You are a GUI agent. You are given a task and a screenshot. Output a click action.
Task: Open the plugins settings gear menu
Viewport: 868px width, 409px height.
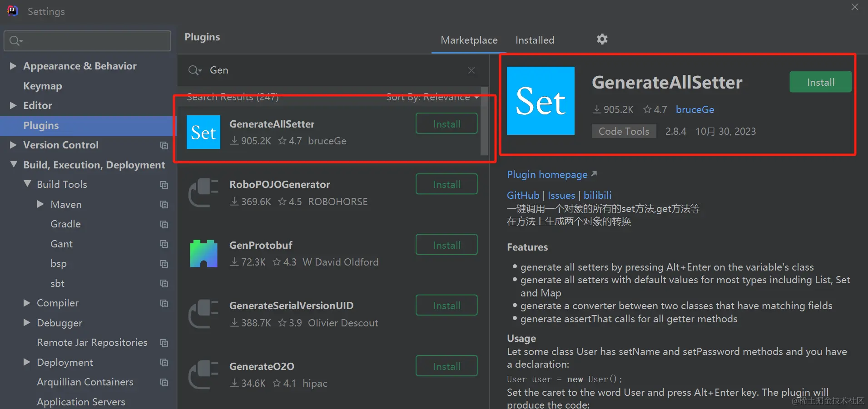point(602,39)
